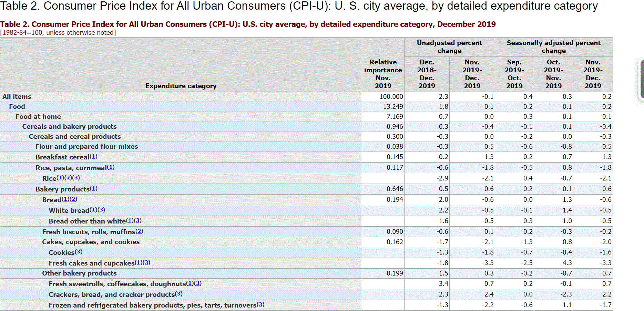Click the vertical scrollbar thumb at right edge
Viewport: 644px width, 311px height.
tap(642, 79)
